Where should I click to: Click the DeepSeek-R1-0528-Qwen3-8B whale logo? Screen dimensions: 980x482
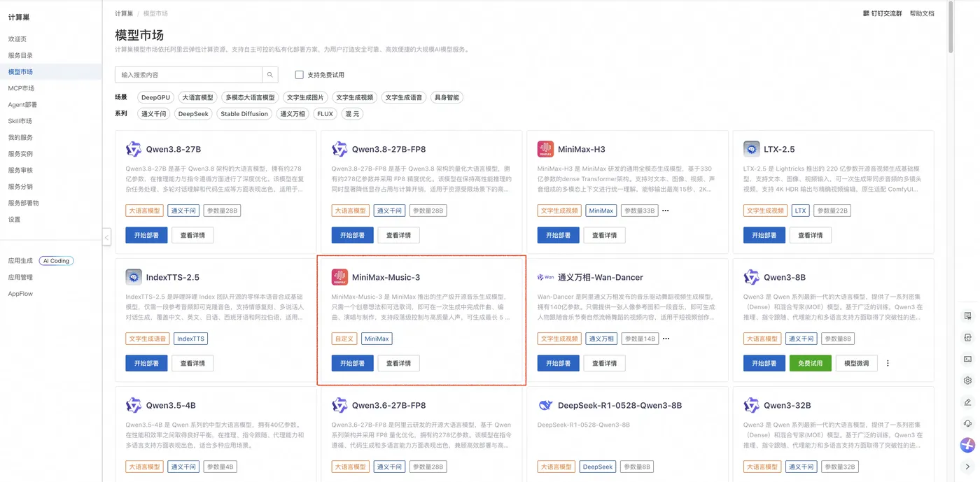tap(545, 405)
